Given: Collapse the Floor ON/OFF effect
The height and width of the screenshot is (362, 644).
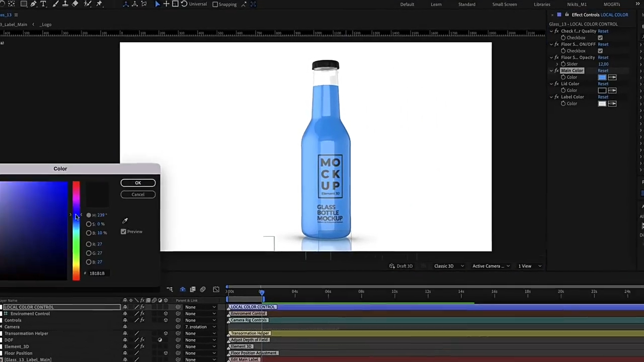Looking at the screenshot, I should pos(551,44).
